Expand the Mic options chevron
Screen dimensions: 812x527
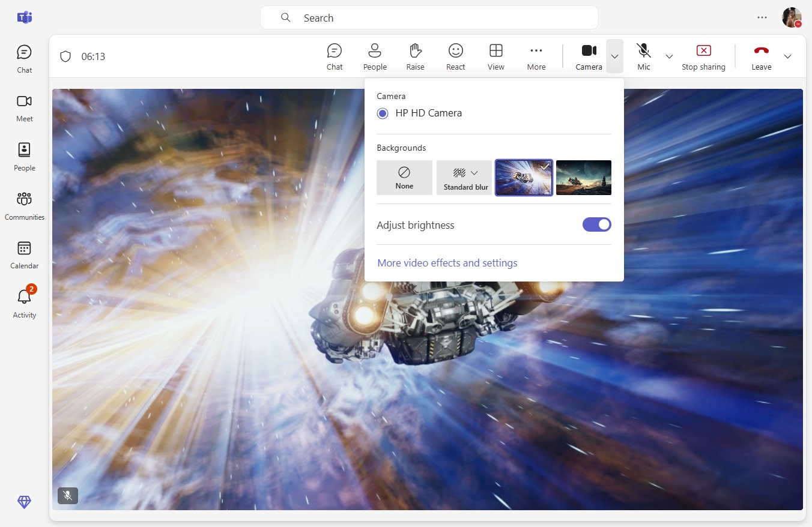pyautogui.click(x=669, y=56)
